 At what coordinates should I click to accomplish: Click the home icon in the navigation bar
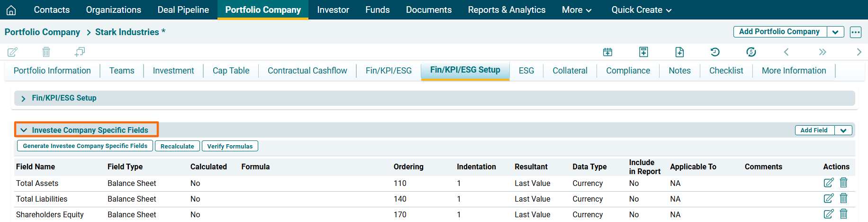pyautogui.click(x=11, y=10)
